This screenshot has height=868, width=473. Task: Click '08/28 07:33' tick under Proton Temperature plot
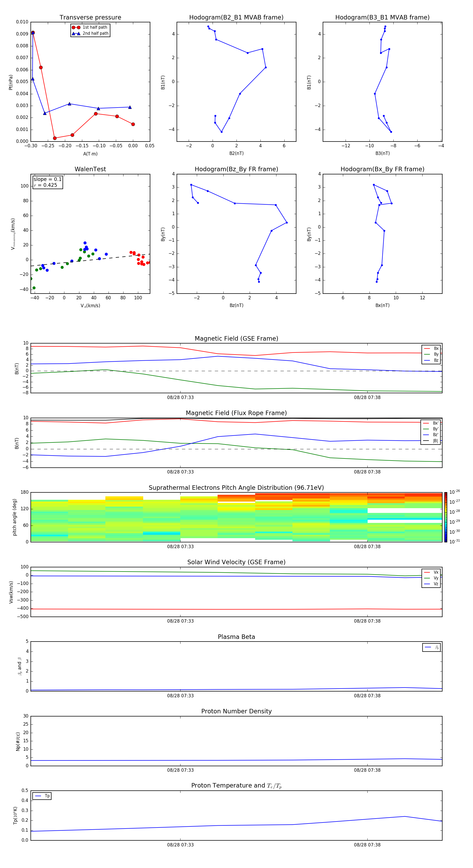pyautogui.click(x=181, y=845)
